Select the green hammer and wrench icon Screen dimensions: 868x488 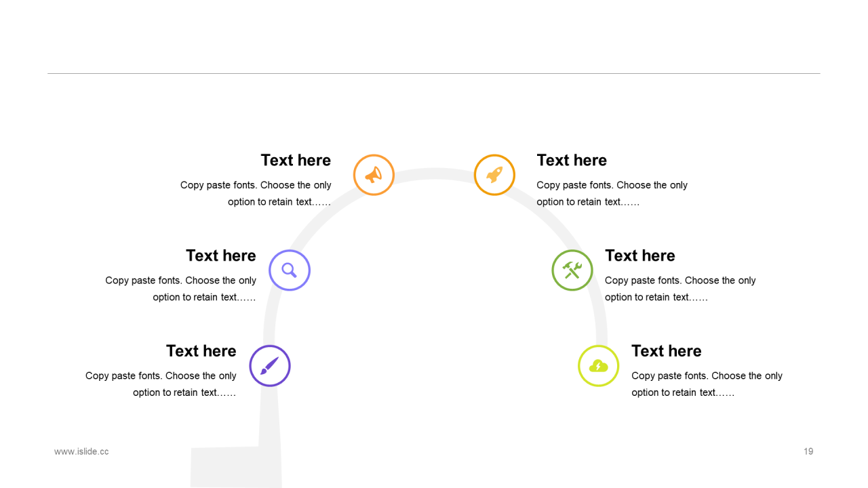(x=572, y=270)
